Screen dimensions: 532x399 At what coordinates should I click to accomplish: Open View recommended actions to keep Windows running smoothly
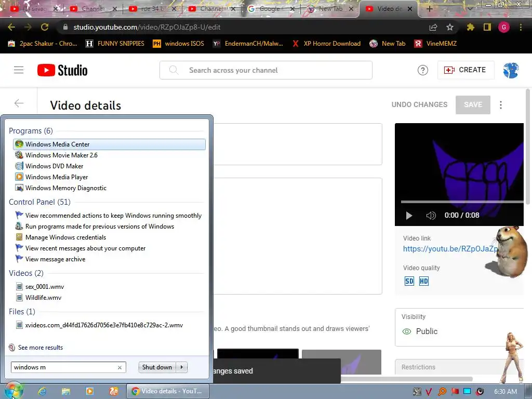pyautogui.click(x=109, y=216)
